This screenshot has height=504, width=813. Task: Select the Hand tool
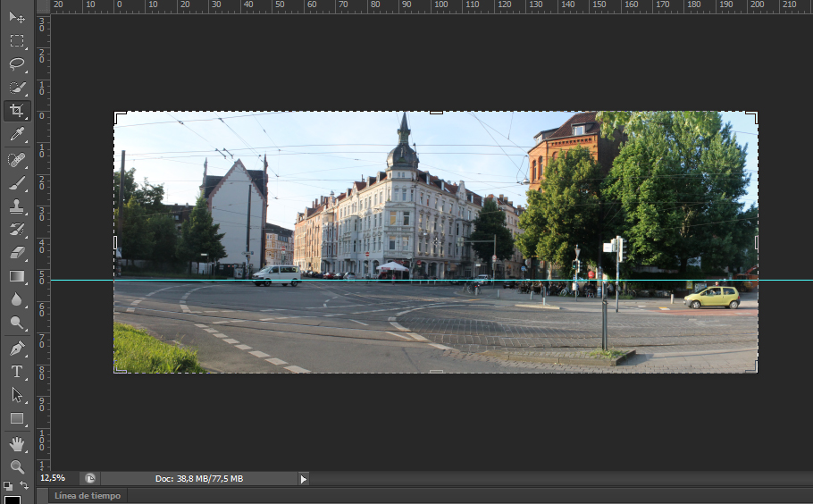click(x=17, y=444)
